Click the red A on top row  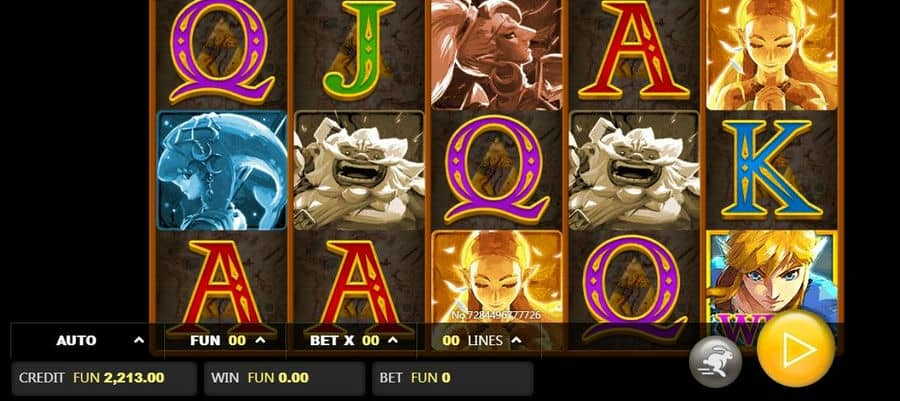[x=634, y=50]
